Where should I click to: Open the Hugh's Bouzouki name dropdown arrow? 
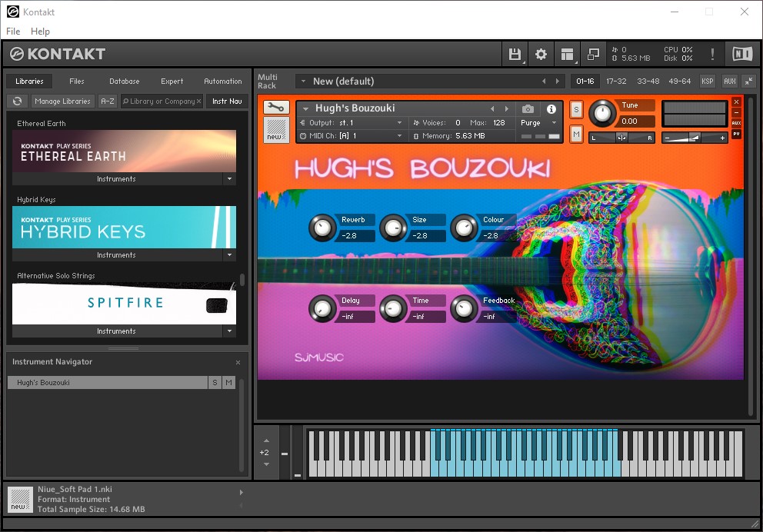point(305,109)
